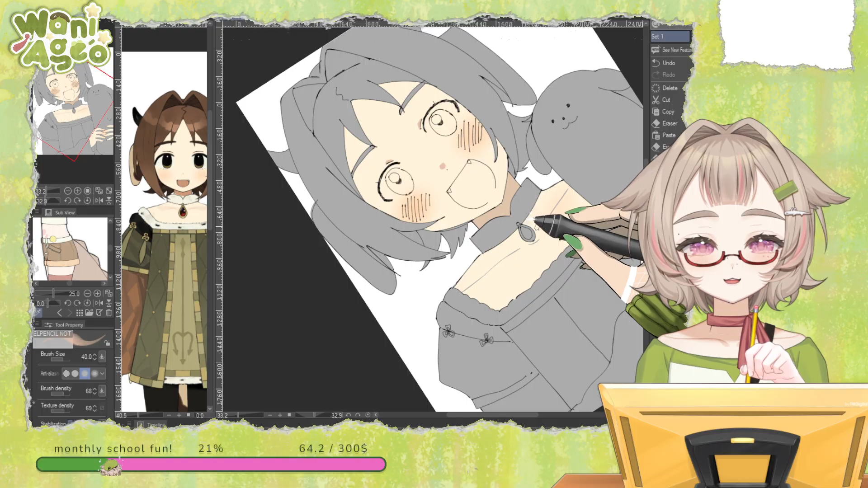This screenshot has height=488, width=868.
Task: Toggle the Sub View eyedropper auto-switch
Action: [x=39, y=313]
